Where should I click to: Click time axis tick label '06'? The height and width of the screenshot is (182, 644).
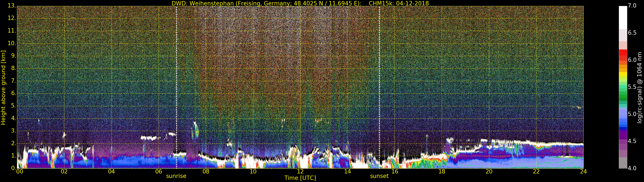[159, 172]
